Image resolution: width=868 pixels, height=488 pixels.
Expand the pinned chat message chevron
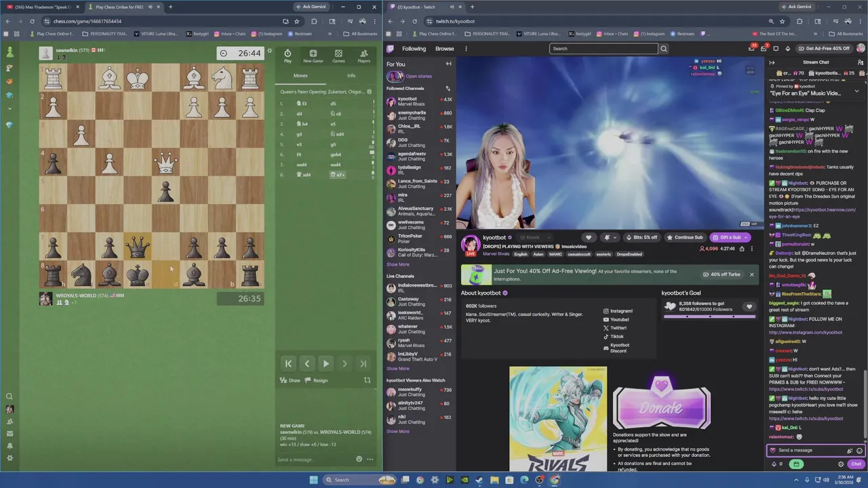[x=856, y=91]
